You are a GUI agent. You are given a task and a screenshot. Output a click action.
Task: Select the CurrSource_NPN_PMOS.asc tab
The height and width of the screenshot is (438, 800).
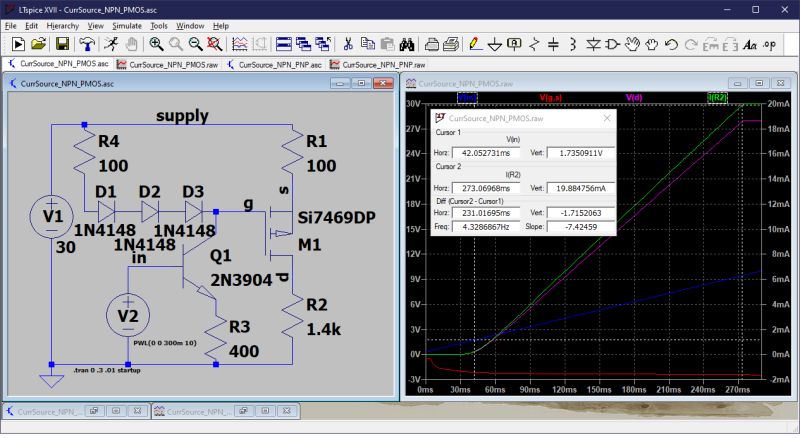coord(59,64)
